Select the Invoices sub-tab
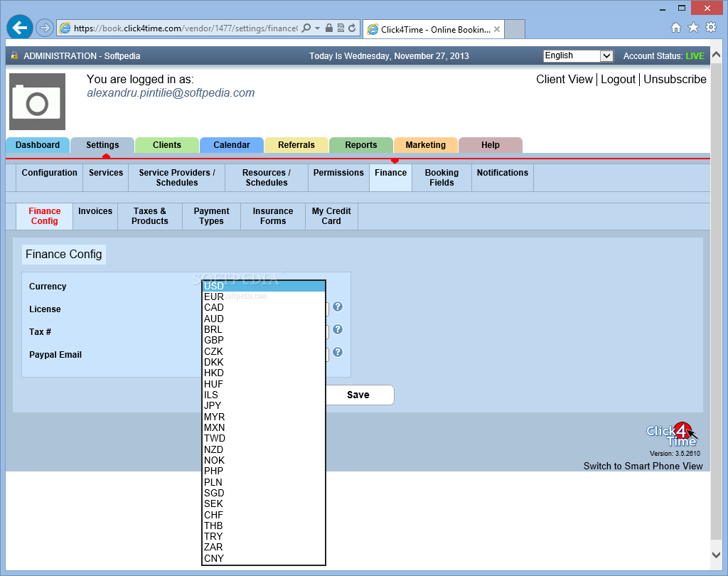Image resolution: width=728 pixels, height=576 pixels. point(95,216)
